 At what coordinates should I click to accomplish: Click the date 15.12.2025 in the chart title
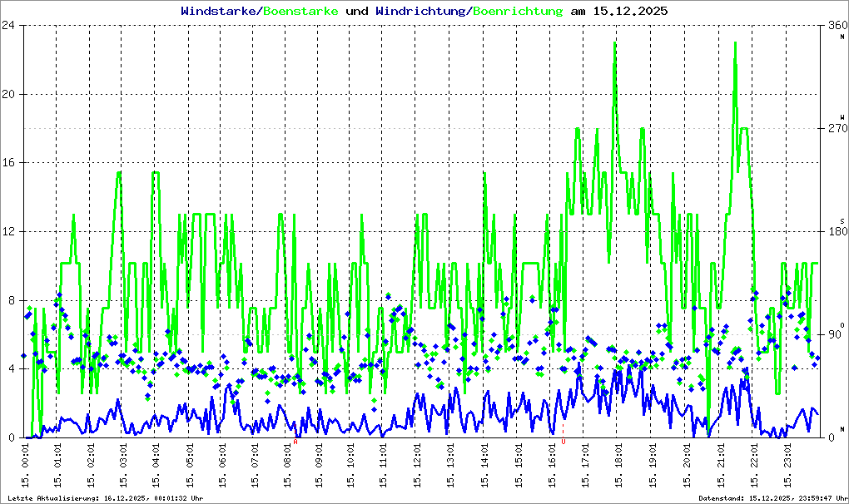tap(630, 11)
